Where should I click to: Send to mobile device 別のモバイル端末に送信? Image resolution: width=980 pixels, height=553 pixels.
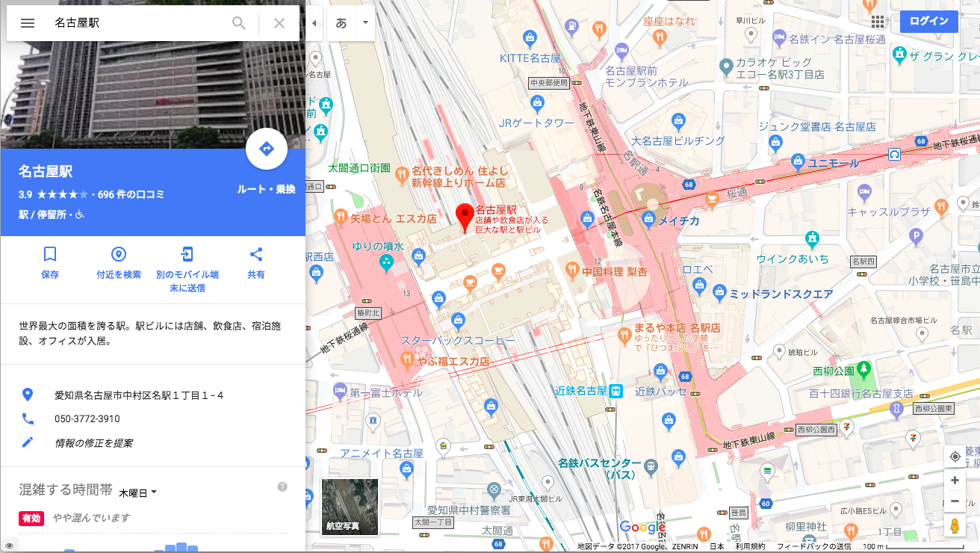click(x=187, y=269)
